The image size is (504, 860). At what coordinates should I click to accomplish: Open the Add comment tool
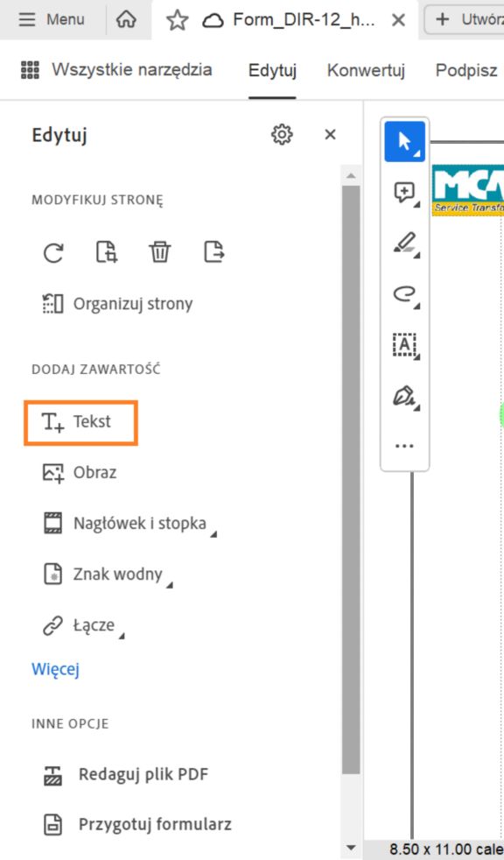coord(403,194)
